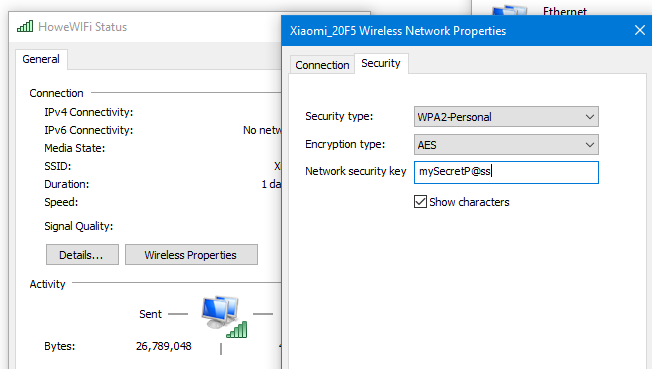Click the Security type label
The width and height of the screenshot is (652, 369).
tap(339, 116)
